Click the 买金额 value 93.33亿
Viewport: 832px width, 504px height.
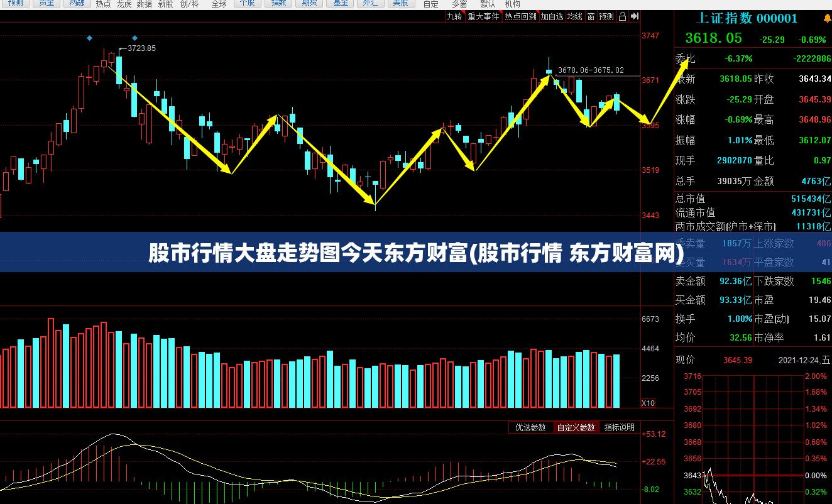tap(736, 300)
